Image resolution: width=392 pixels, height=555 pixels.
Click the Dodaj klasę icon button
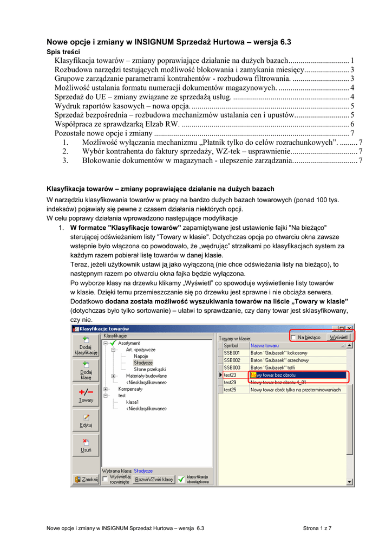86,371
